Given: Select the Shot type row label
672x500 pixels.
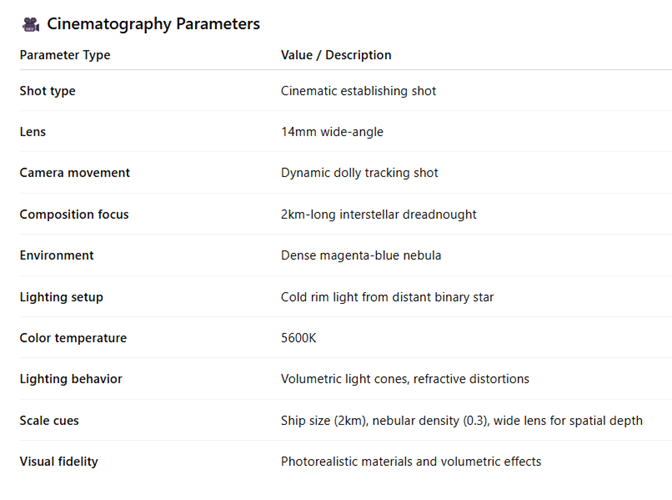Looking at the screenshot, I should (47, 91).
